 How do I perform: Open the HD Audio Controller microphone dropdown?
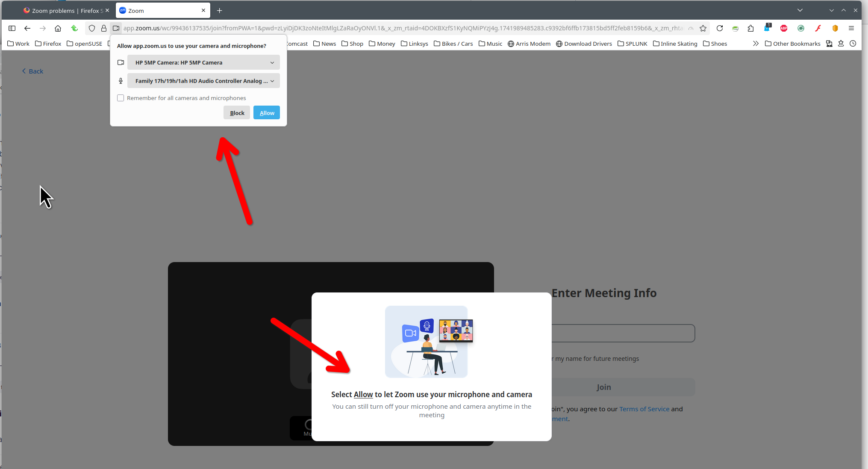203,81
